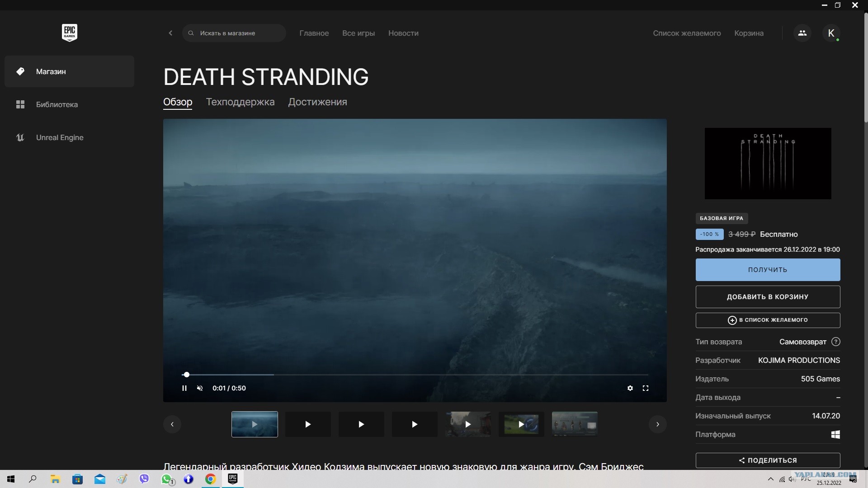
Task: Click the KOJIMA PRODUCTIONS developer link
Action: 799,360
